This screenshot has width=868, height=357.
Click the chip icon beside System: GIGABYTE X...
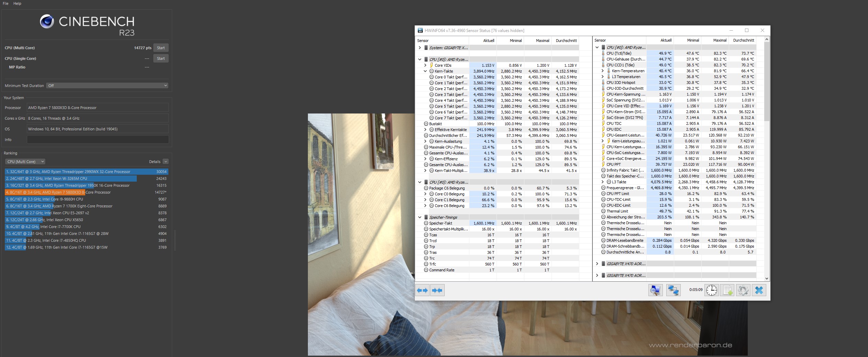click(x=426, y=48)
